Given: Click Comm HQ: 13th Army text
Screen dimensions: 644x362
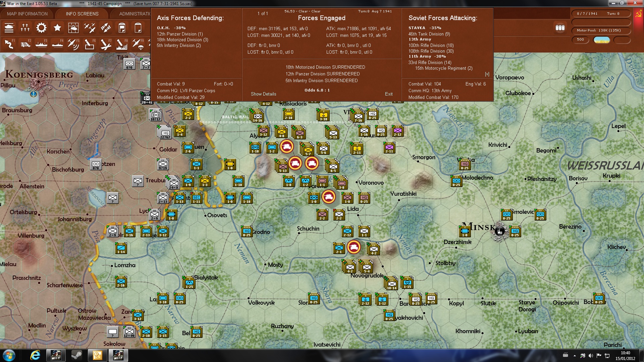Looking at the screenshot, I should (x=430, y=91).
